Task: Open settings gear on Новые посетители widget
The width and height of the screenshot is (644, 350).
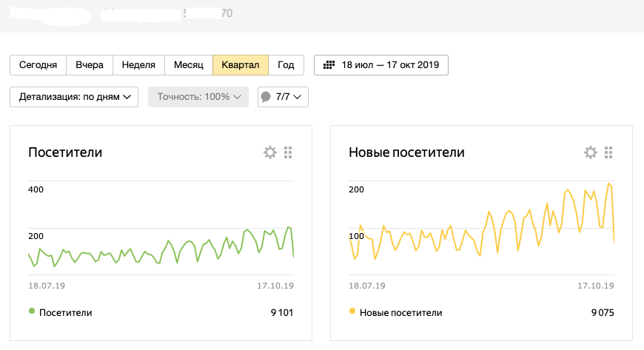Action: (x=591, y=152)
